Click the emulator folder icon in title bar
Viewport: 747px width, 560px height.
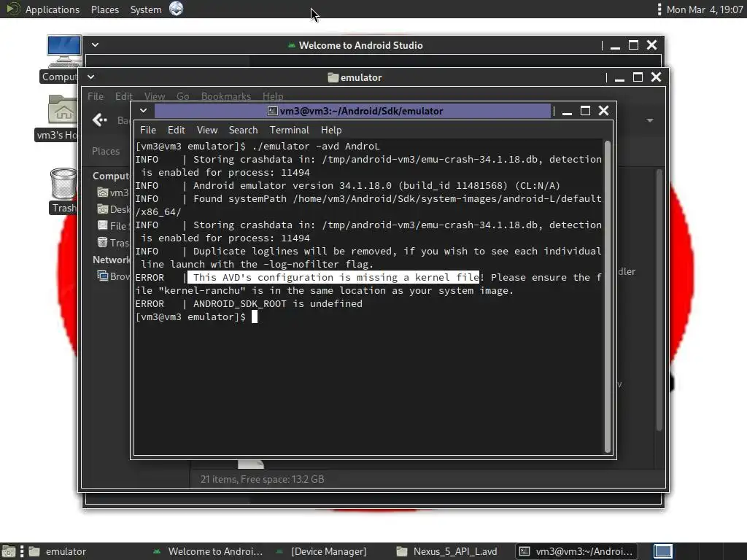click(333, 77)
